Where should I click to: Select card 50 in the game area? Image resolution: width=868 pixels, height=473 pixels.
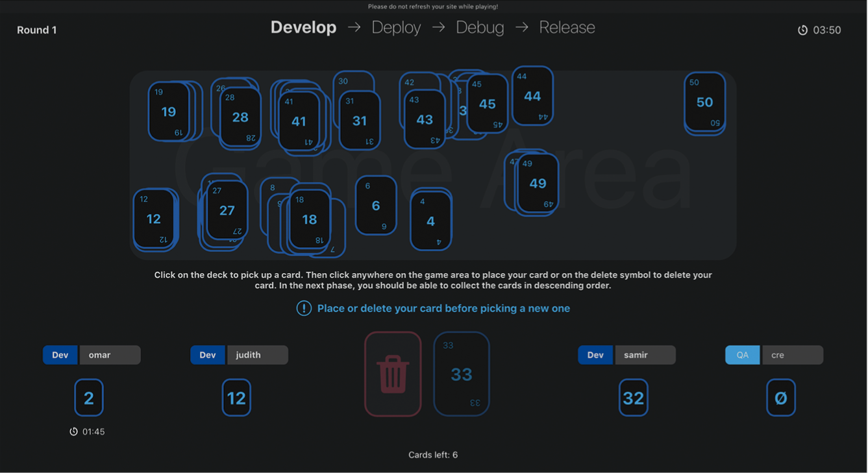(704, 102)
